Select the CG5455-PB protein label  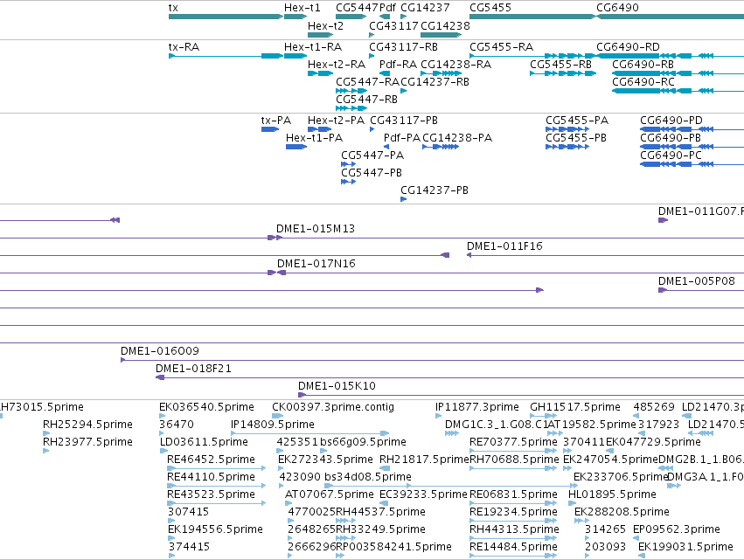click(576, 138)
